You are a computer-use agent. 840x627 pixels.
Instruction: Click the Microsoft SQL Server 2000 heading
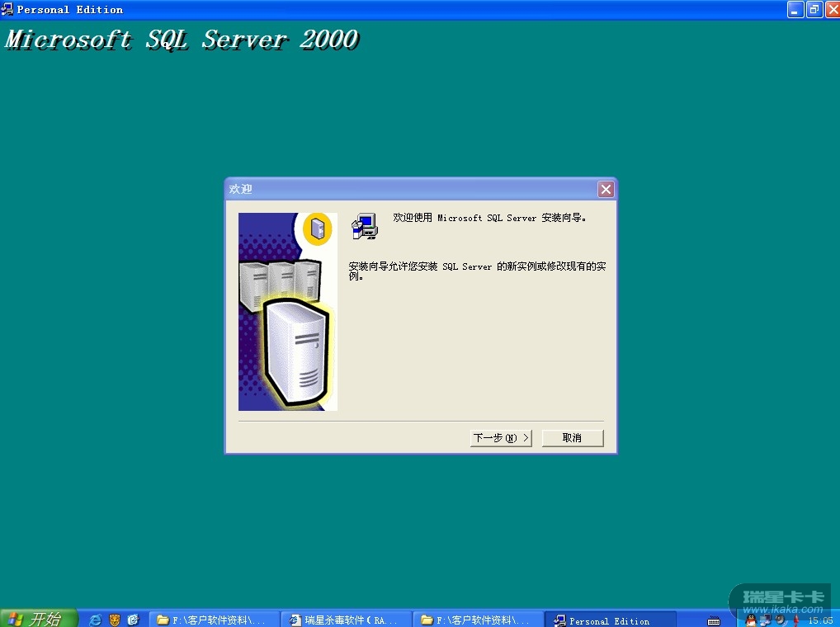[182, 40]
